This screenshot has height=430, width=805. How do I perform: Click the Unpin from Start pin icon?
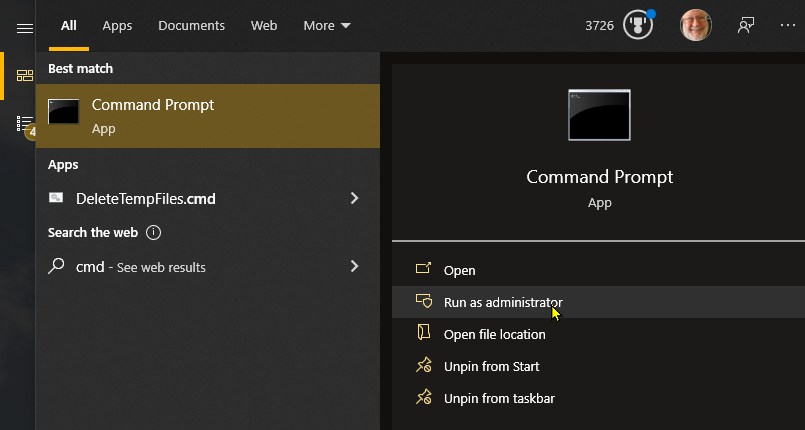coord(424,365)
